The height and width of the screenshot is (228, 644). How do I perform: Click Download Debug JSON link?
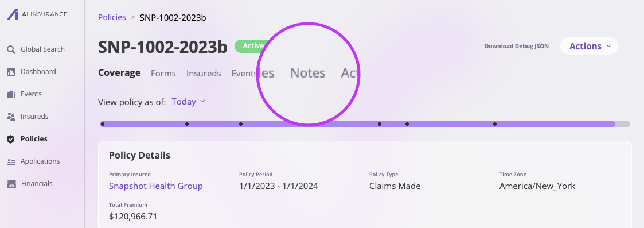pyautogui.click(x=516, y=46)
